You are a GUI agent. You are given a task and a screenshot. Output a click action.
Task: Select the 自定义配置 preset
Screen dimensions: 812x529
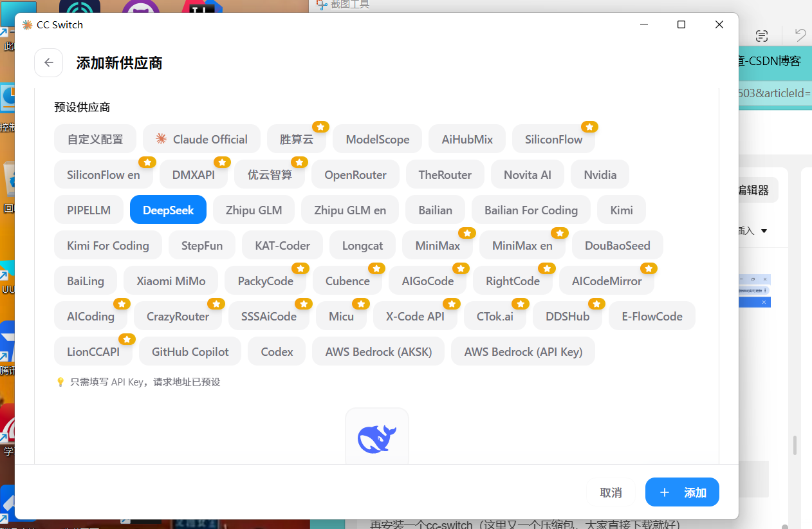pos(95,139)
